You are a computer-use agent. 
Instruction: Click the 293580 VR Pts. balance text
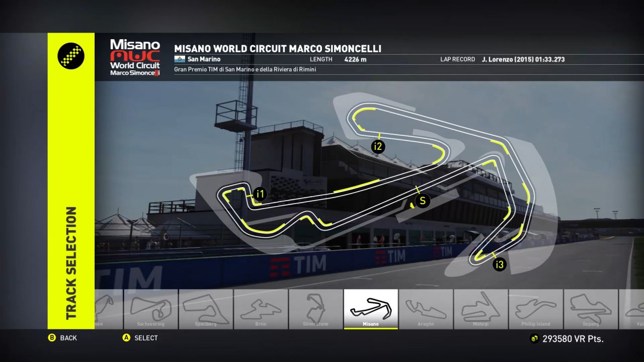coord(573,339)
